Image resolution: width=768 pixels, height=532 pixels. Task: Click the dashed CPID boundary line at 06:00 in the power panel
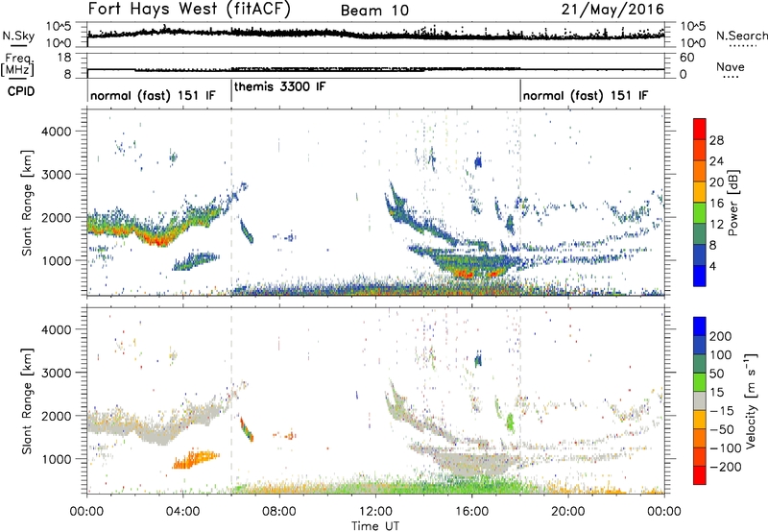click(x=231, y=203)
